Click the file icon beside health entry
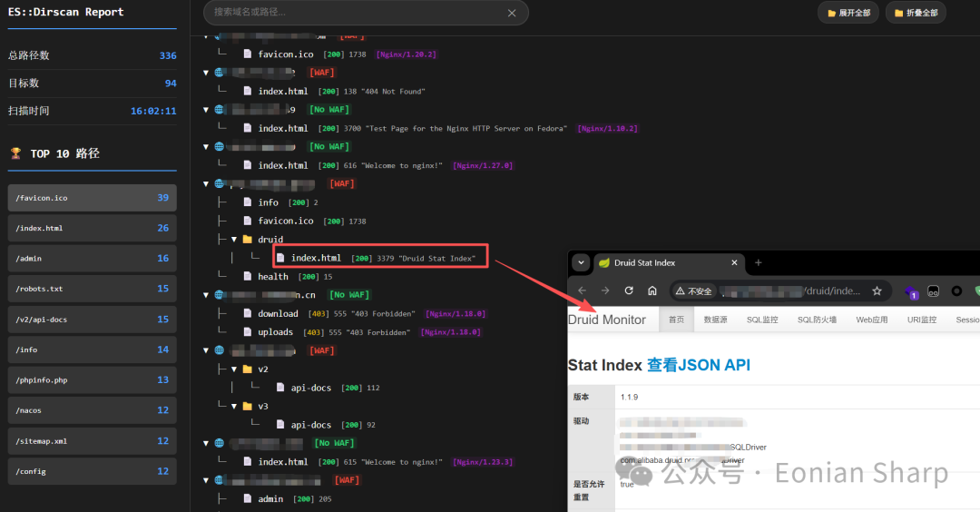This screenshot has height=512, width=980. click(249, 276)
